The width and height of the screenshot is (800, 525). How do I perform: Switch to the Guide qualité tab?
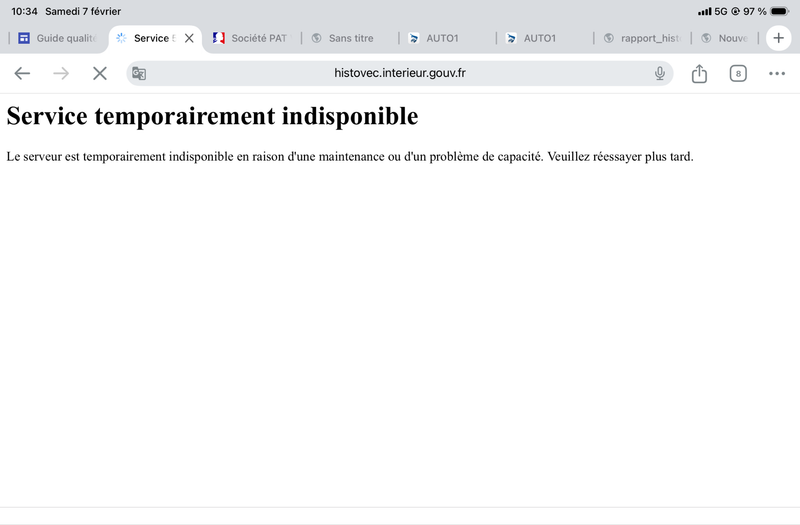pos(60,38)
